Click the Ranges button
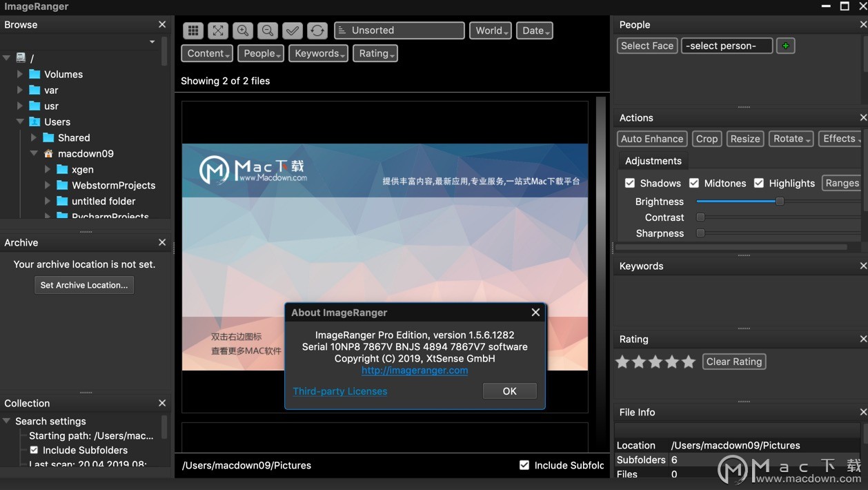Viewport: 868px width, 490px height. [x=842, y=183]
